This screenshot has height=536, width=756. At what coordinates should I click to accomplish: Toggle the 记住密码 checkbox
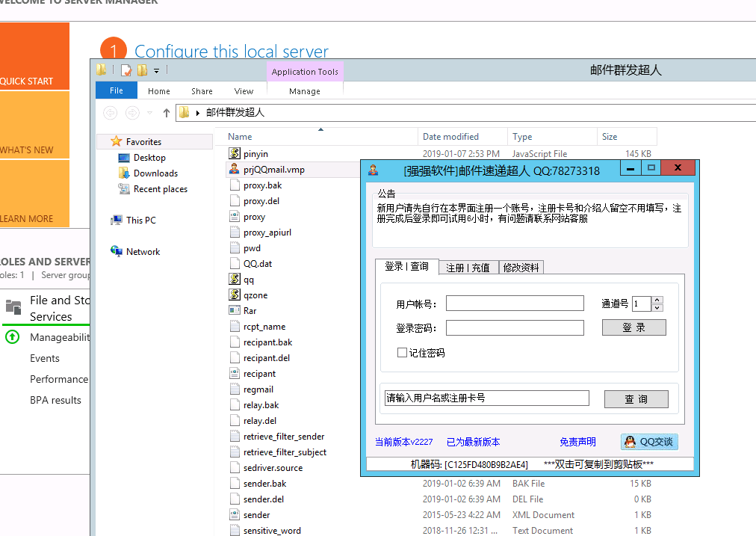click(x=402, y=352)
